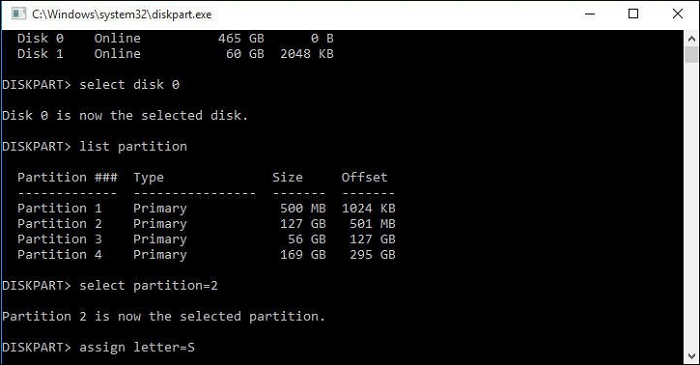
Task: Click the scrollbar up arrow
Action: tap(692, 38)
